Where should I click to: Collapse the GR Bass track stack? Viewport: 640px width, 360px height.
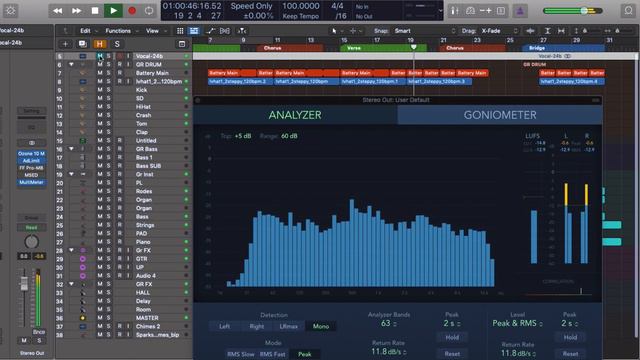[x=71, y=149]
